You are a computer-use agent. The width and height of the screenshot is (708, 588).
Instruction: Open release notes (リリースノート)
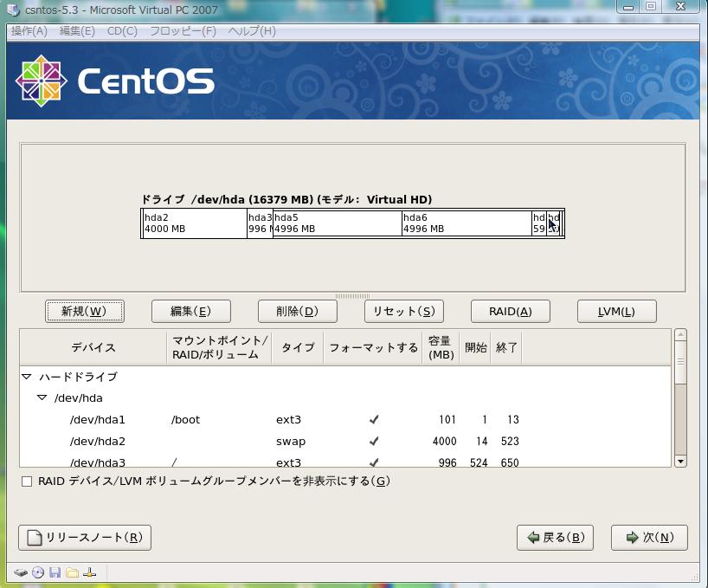85,538
